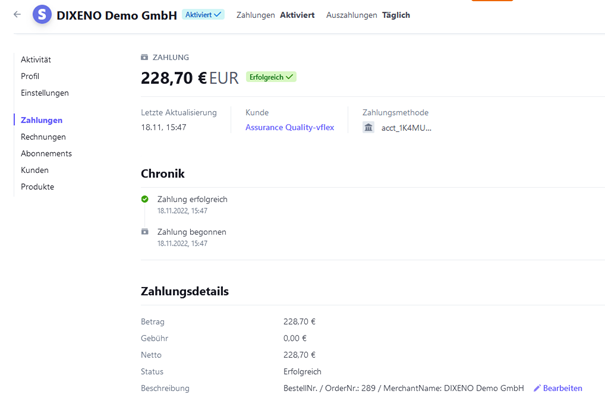Select the green success checkmark in Chronik
605x410 pixels.
click(145, 199)
